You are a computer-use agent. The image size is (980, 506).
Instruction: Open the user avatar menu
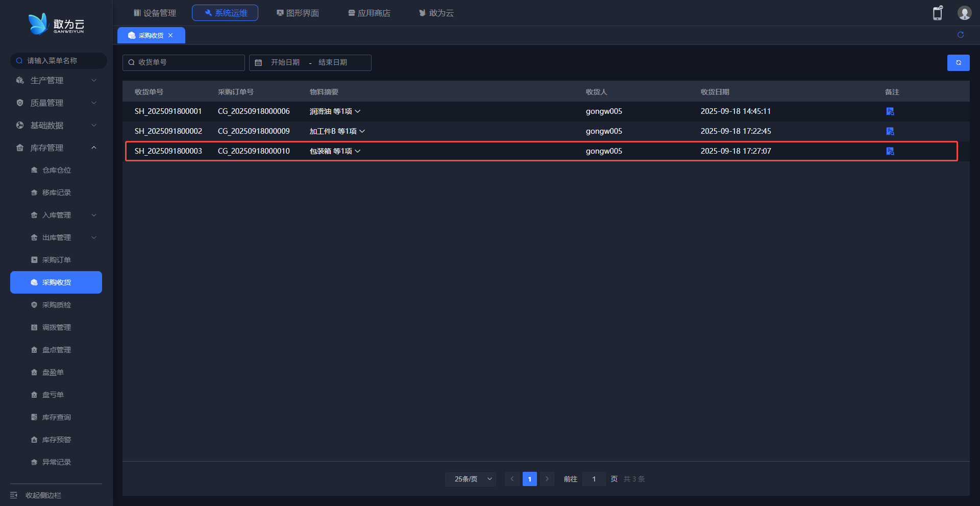click(964, 13)
